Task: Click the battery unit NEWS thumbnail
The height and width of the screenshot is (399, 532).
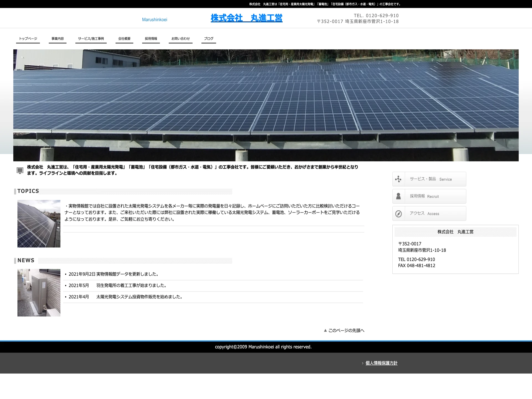Action: click(x=39, y=293)
